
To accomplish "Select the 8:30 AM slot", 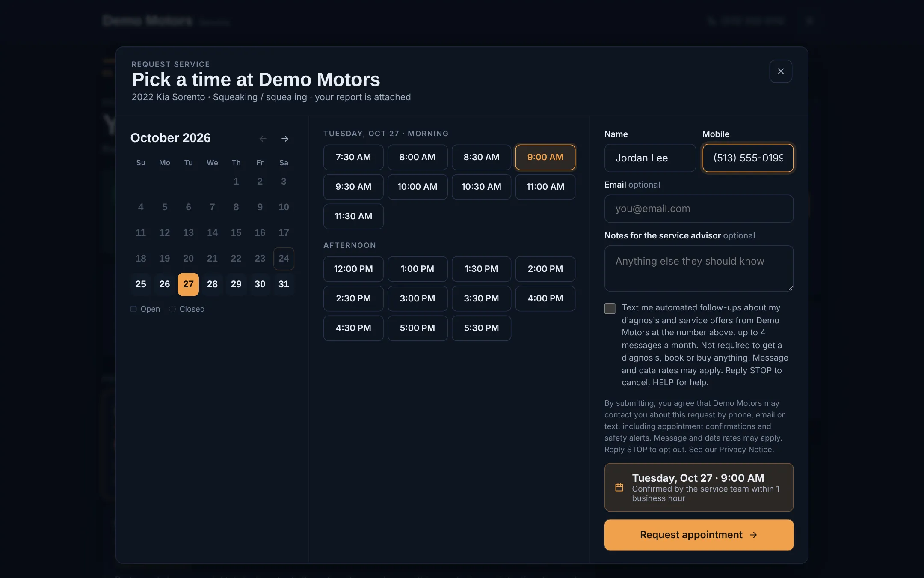I will (x=481, y=157).
